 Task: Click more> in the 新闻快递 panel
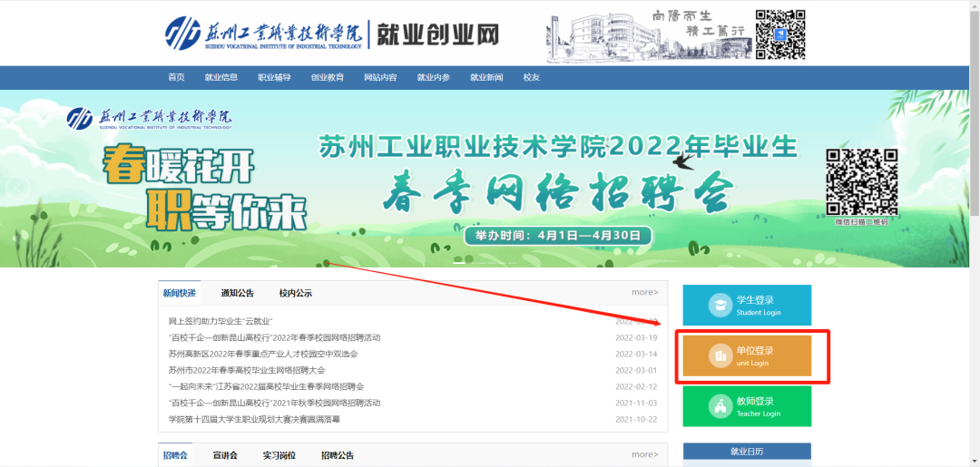(x=644, y=292)
